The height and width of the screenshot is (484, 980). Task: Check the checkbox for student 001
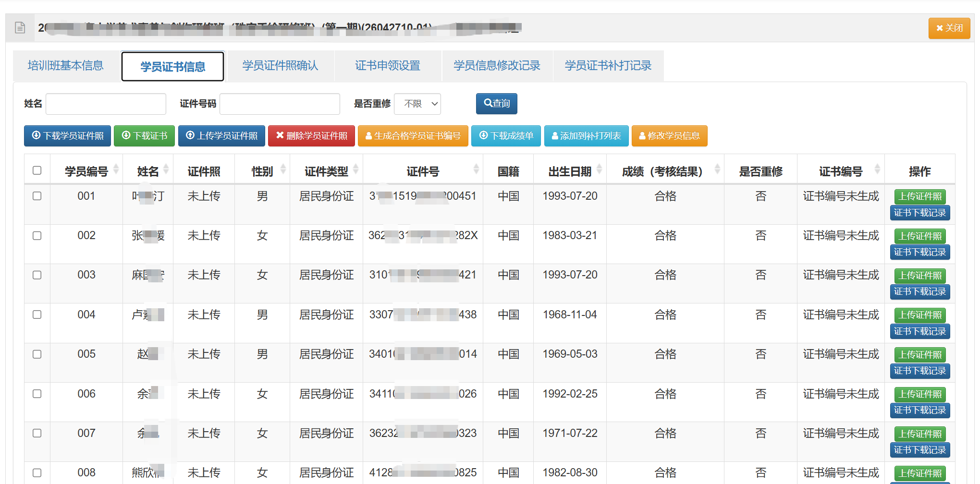[x=37, y=196]
